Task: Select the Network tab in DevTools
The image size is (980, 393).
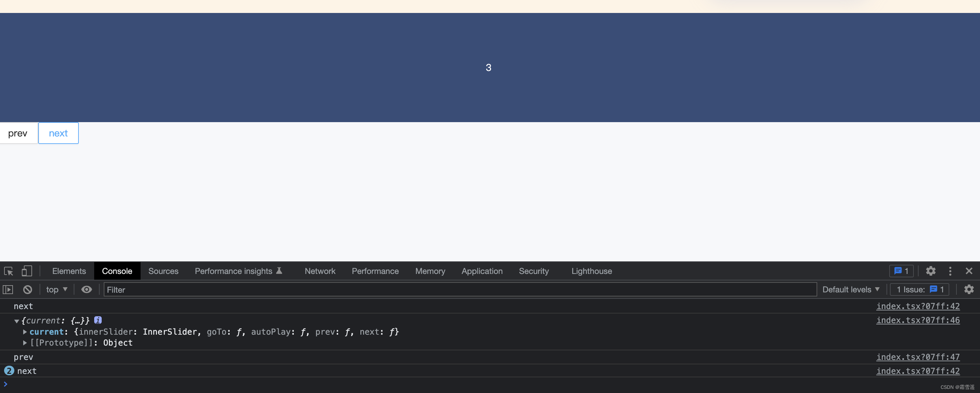Action: tap(319, 271)
